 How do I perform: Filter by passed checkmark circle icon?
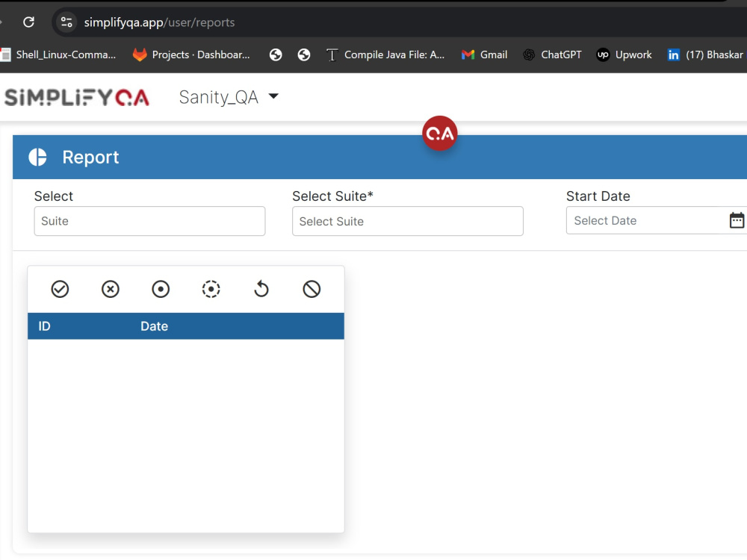[60, 289]
